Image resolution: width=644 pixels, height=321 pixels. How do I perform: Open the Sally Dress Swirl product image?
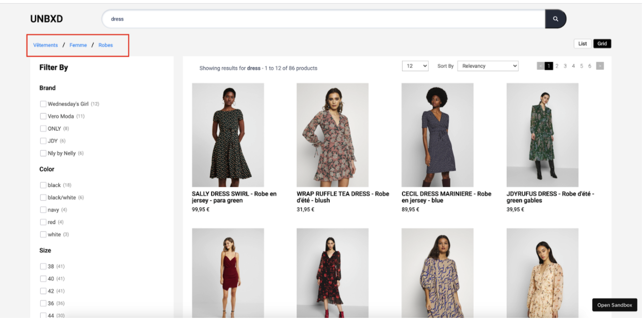tap(228, 135)
